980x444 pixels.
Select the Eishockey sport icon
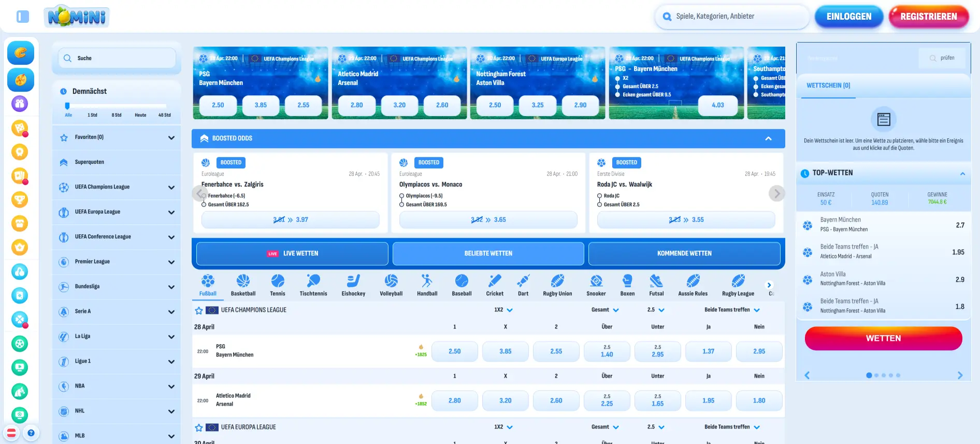coord(353,285)
